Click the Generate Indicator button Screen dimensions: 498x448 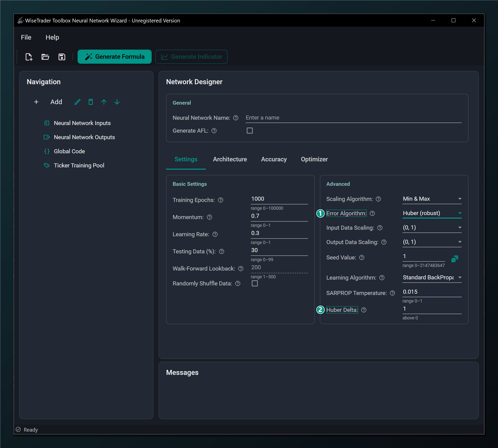pyautogui.click(x=192, y=57)
